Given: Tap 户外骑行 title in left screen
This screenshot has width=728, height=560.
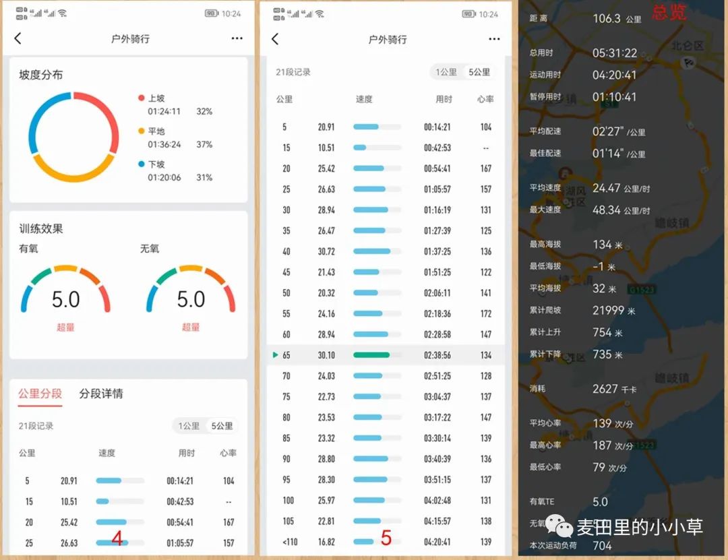Looking at the screenshot, I should (130, 38).
